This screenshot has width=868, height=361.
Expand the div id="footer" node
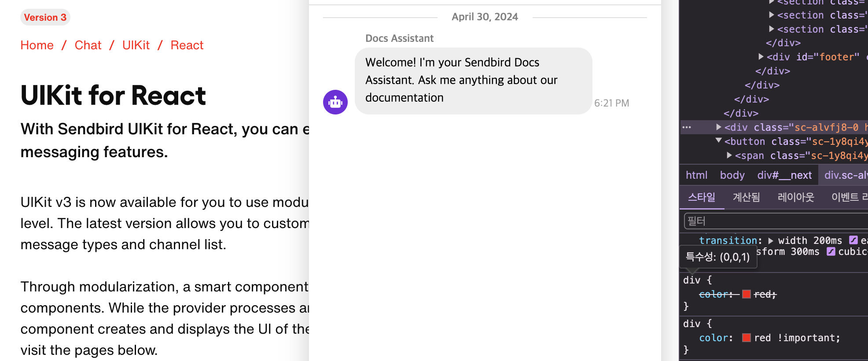pyautogui.click(x=761, y=57)
